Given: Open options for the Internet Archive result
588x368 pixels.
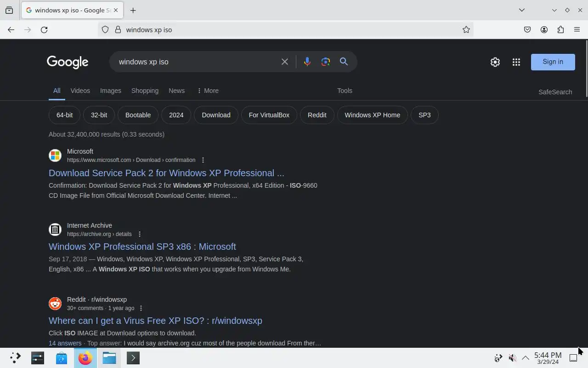Looking at the screenshot, I should coord(140,234).
